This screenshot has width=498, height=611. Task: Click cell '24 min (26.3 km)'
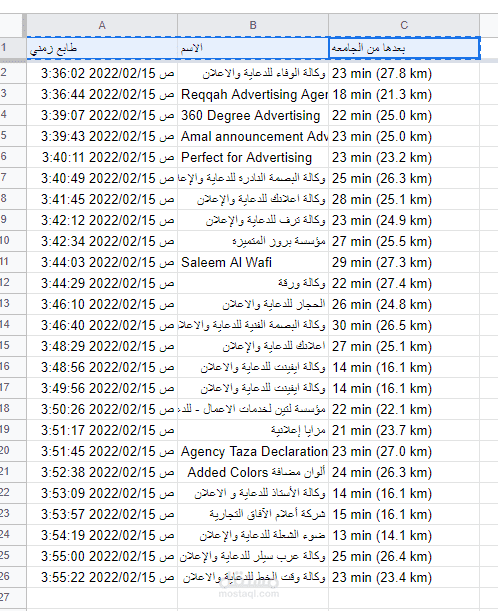pos(404,472)
